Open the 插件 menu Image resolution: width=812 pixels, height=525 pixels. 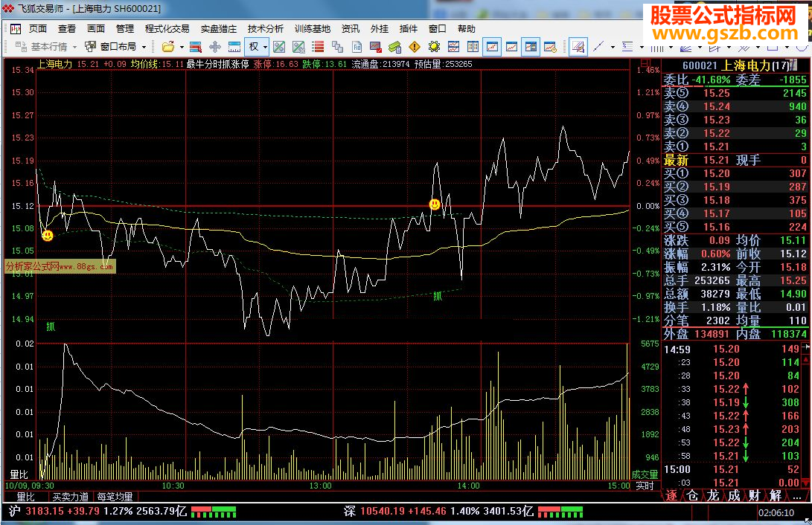tap(409, 29)
